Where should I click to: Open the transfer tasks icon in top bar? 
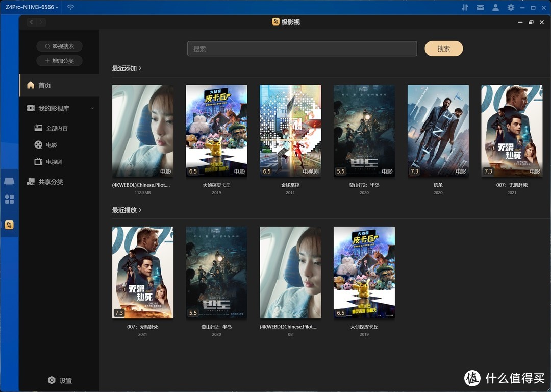coord(465,7)
